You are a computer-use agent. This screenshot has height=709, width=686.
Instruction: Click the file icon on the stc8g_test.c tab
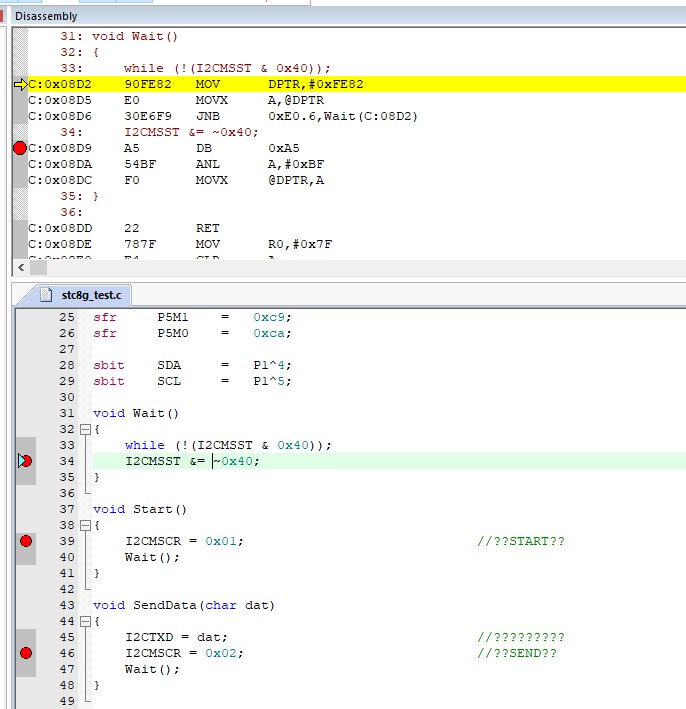point(46,295)
